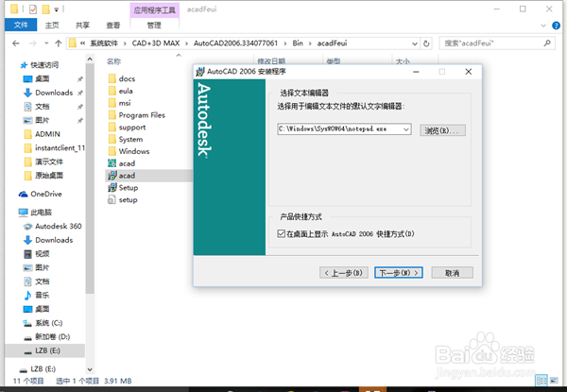Open 桌面 Desktop under quick access
The width and height of the screenshot is (567, 392).
36,78
